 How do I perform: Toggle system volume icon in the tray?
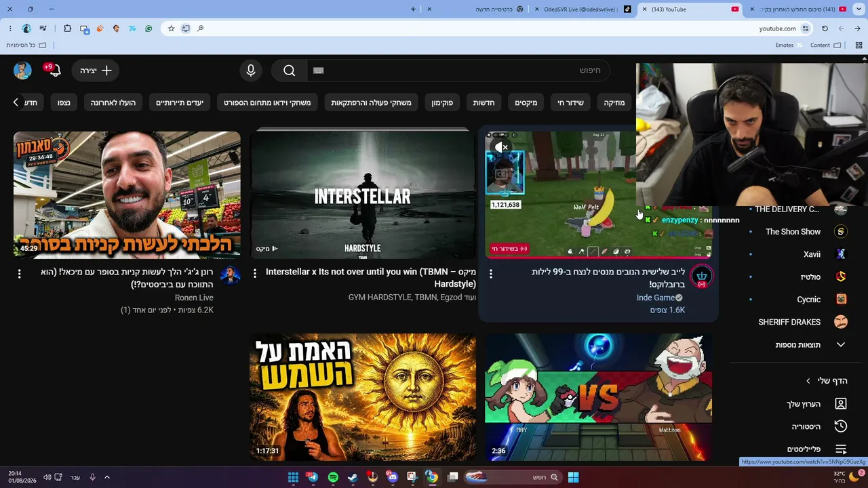click(47, 477)
